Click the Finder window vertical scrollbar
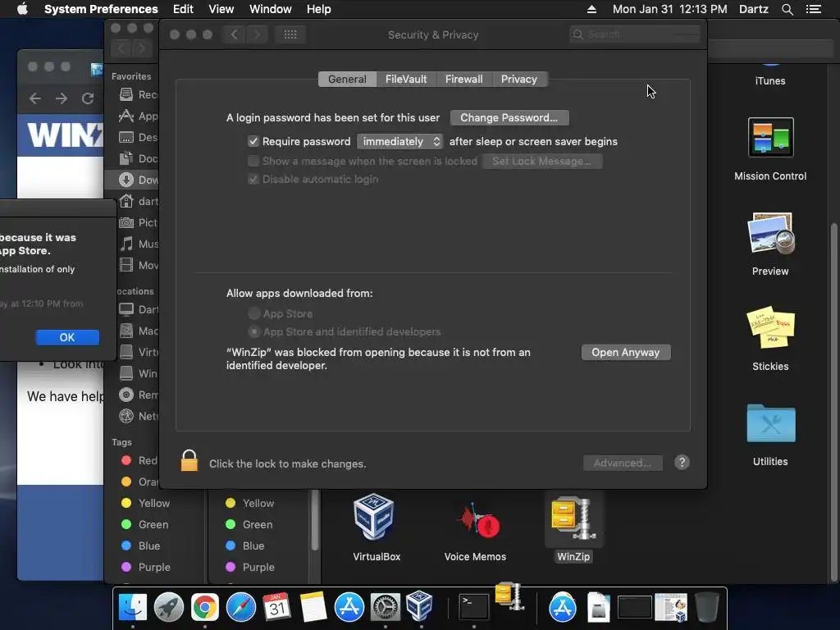The height and width of the screenshot is (630, 840). 833,402
